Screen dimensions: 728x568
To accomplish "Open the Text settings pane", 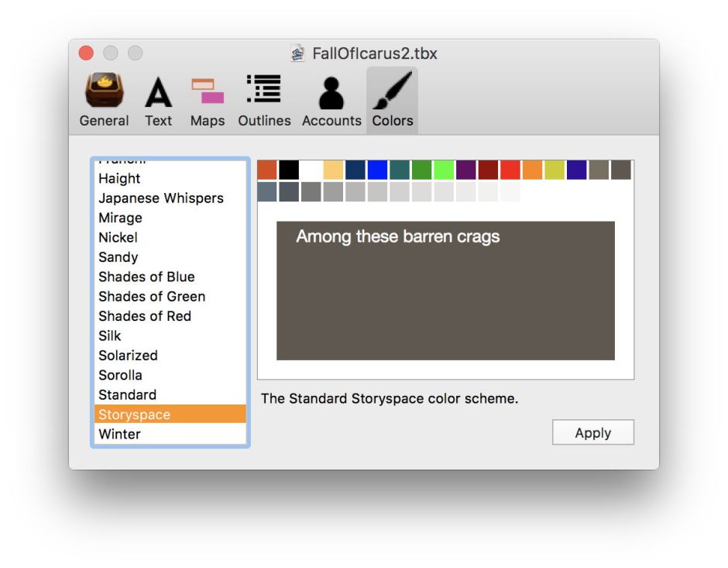I will [159, 99].
